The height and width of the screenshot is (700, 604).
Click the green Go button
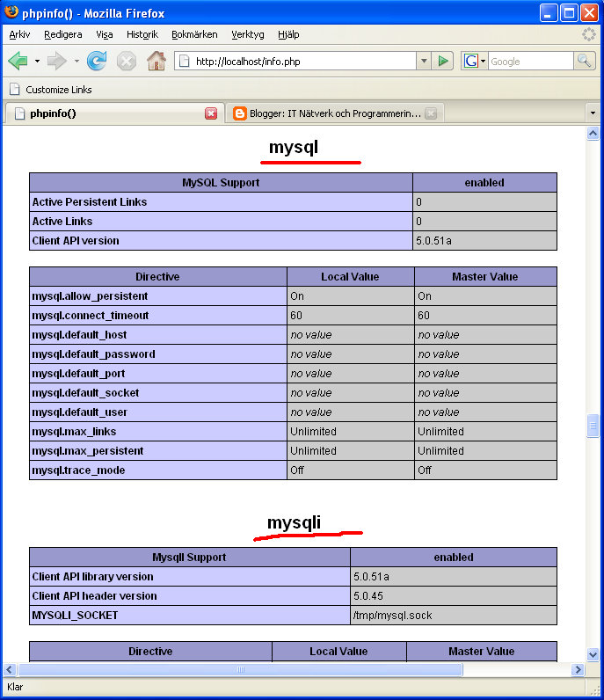(443, 62)
